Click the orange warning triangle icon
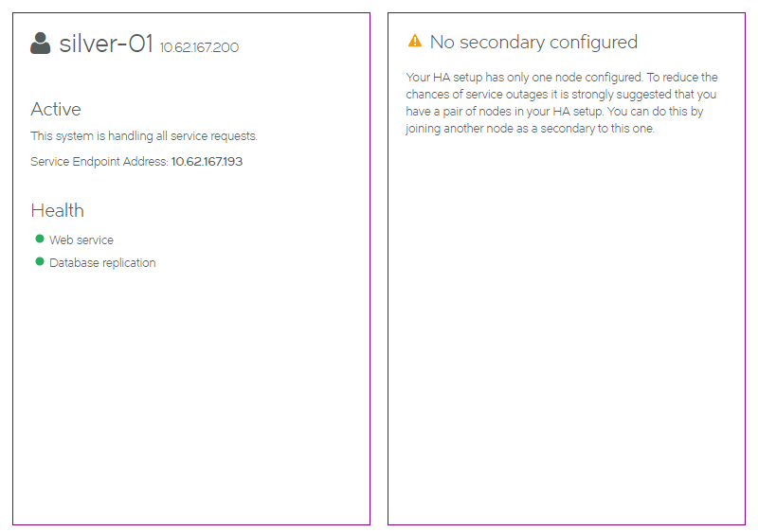This screenshot has height=532, width=758. (x=415, y=41)
